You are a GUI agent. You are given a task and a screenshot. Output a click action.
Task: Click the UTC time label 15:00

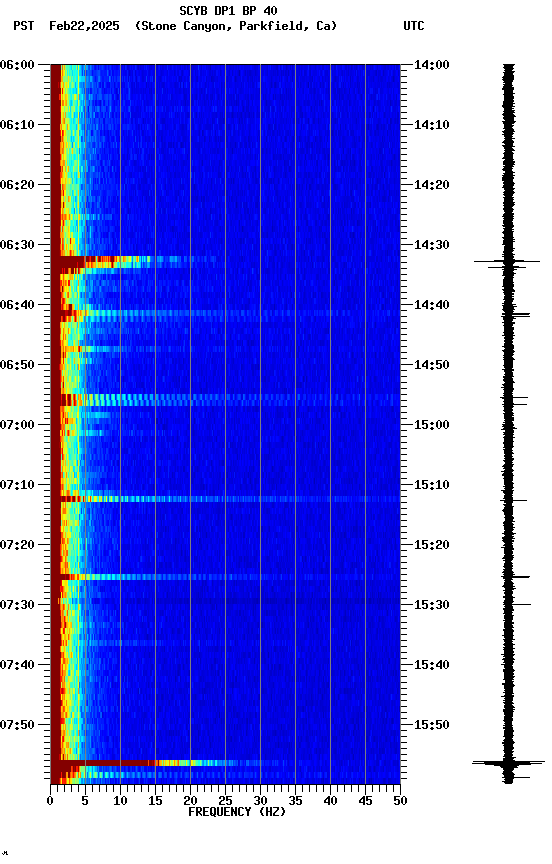[x=432, y=425]
